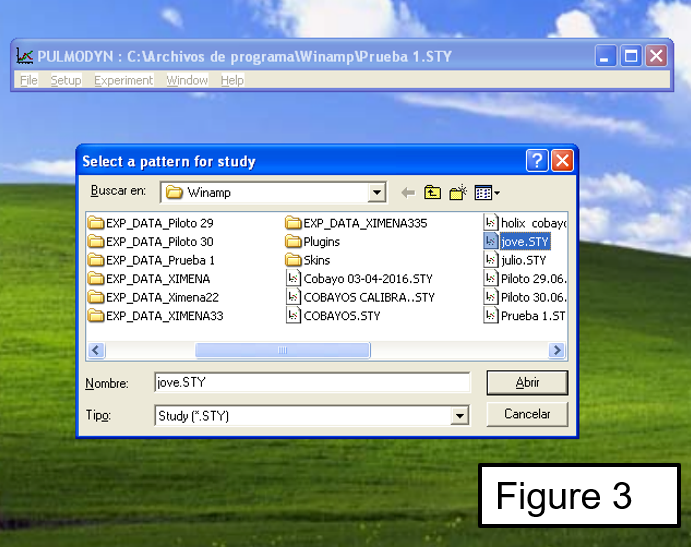Click file icon of Cobayo 03-04-2016.STY
Image resolution: width=691 pixels, height=547 pixels.
(293, 279)
